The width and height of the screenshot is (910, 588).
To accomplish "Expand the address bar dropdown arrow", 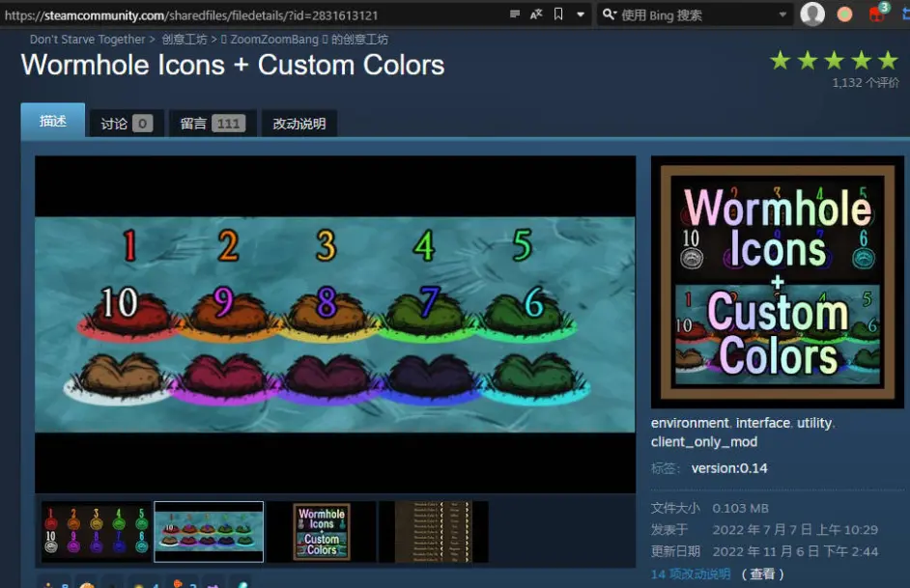I will (x=580, y=14).
